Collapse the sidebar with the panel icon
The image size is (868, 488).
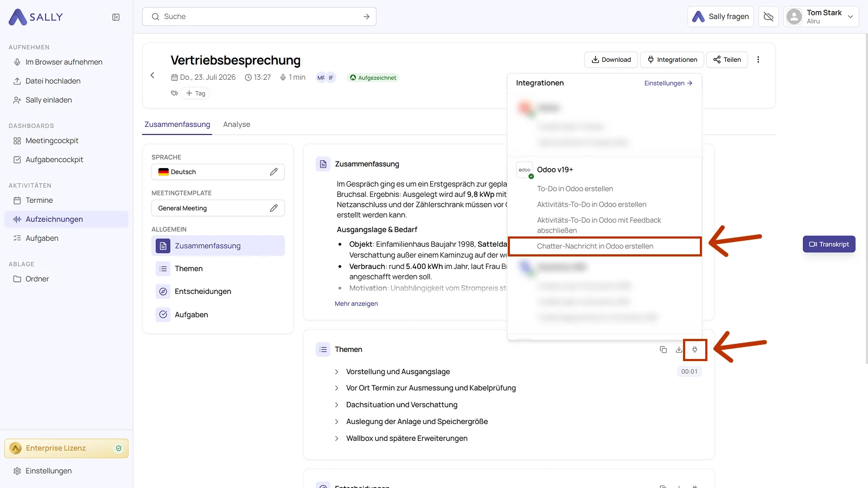click(116, 17)
